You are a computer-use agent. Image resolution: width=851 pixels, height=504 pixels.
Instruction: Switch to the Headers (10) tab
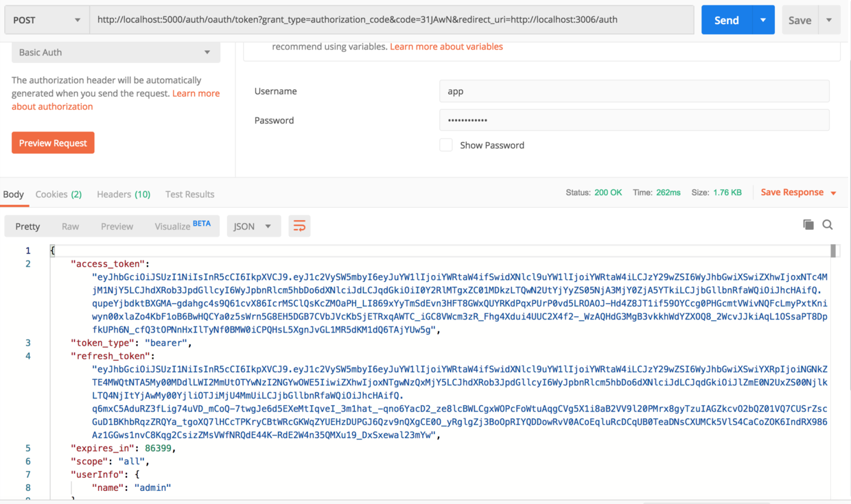coord(124,194)
